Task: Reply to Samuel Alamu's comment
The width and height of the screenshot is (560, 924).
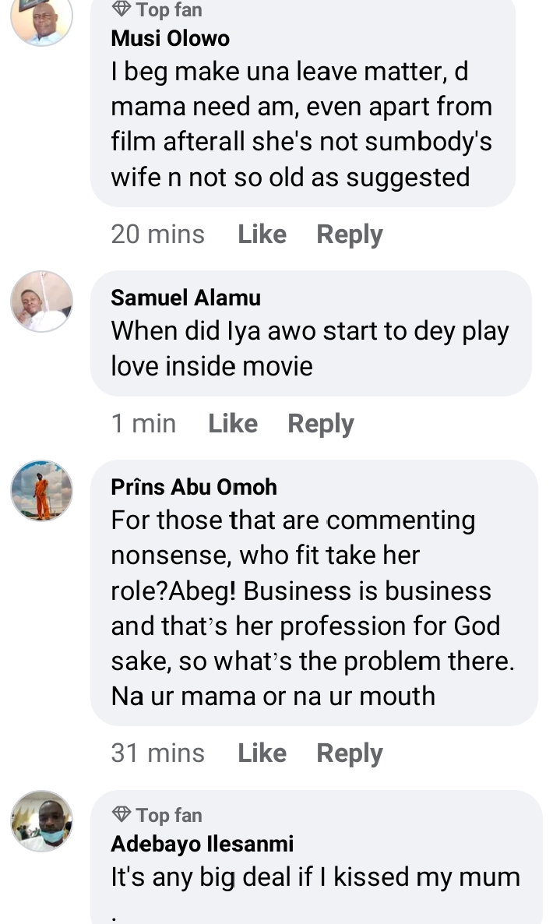Action: coord(320,424)
